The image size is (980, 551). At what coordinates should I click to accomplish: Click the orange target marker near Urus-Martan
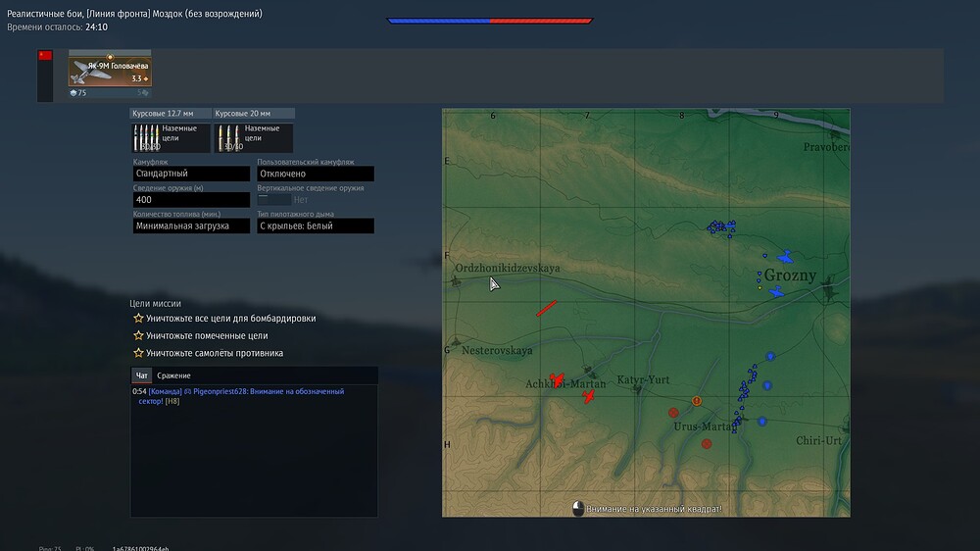point(697,401)
